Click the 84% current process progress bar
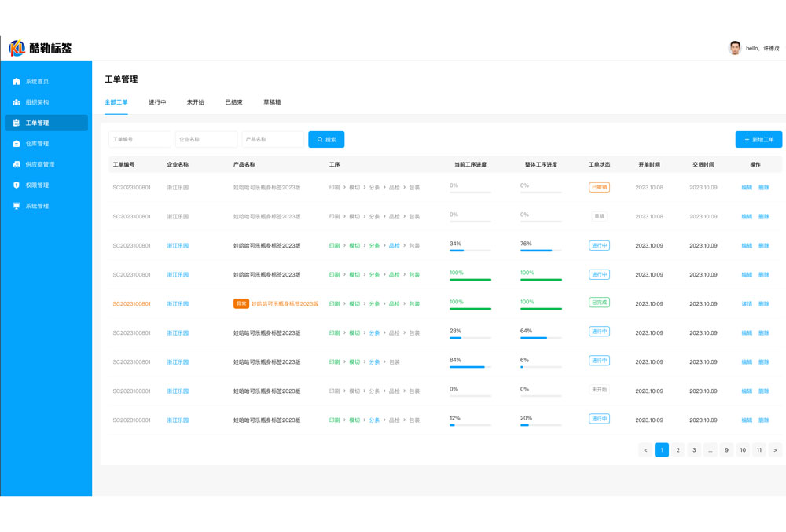 pyautogui.click(x=470, y=367)
